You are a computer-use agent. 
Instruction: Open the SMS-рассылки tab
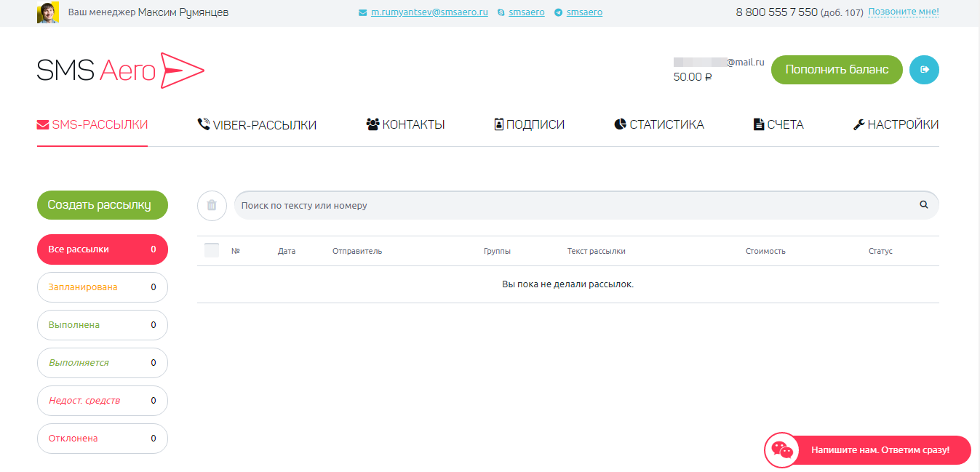pyautogui.click(x=92, y=125)
